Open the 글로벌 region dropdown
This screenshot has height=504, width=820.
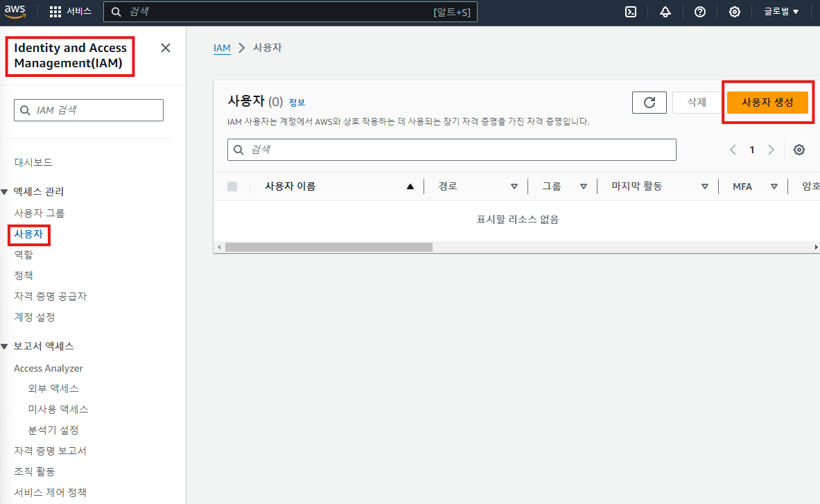[781, 12]
